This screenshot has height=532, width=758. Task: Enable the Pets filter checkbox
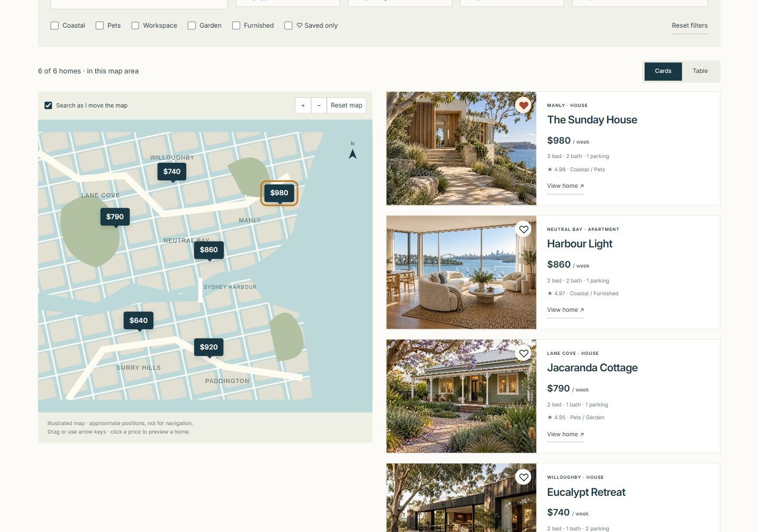click(100, 26)
